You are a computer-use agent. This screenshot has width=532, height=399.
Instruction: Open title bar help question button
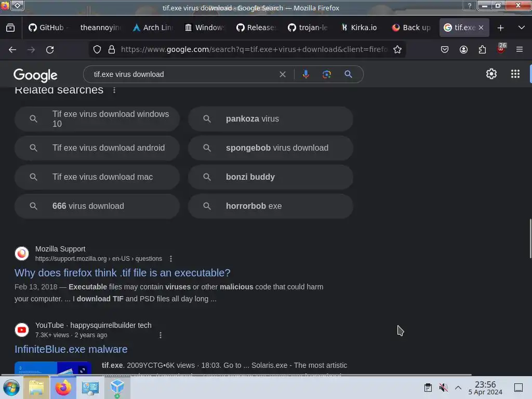(x=470, y=6)
